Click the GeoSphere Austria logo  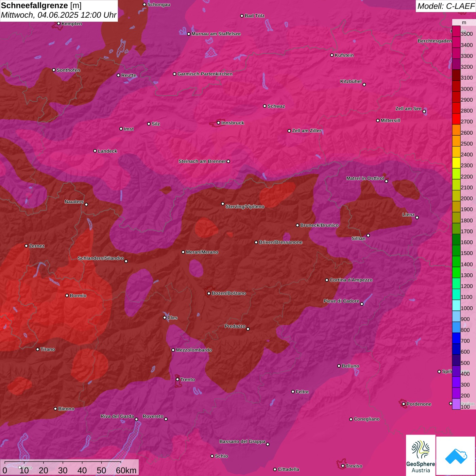[421, 455]
